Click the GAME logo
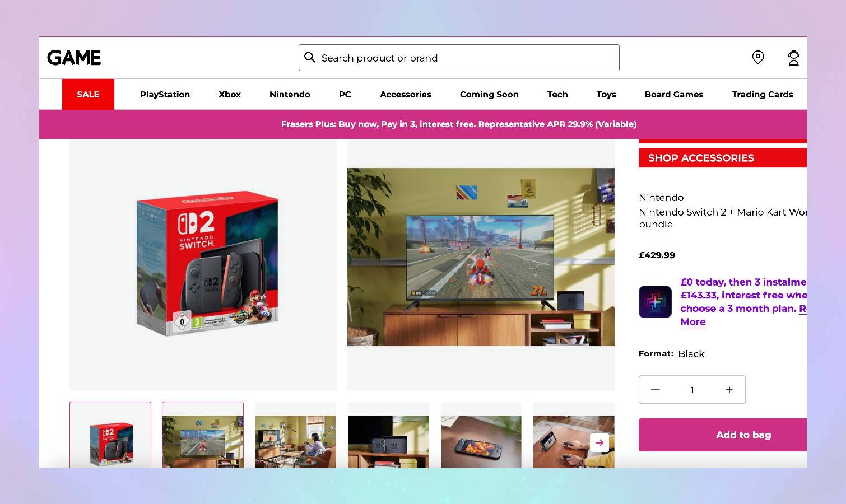The width and height of the screenshot is (846, 504). (74, 58)
